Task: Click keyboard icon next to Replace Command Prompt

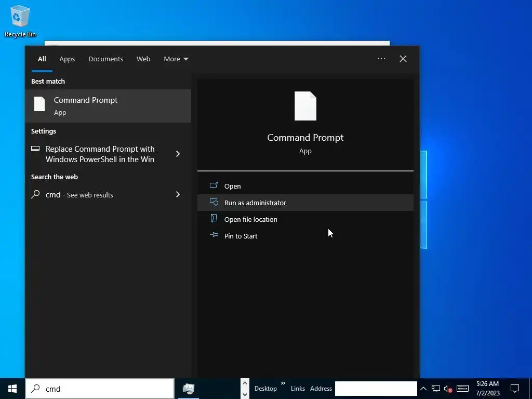Action: click(x=35, y=149)
